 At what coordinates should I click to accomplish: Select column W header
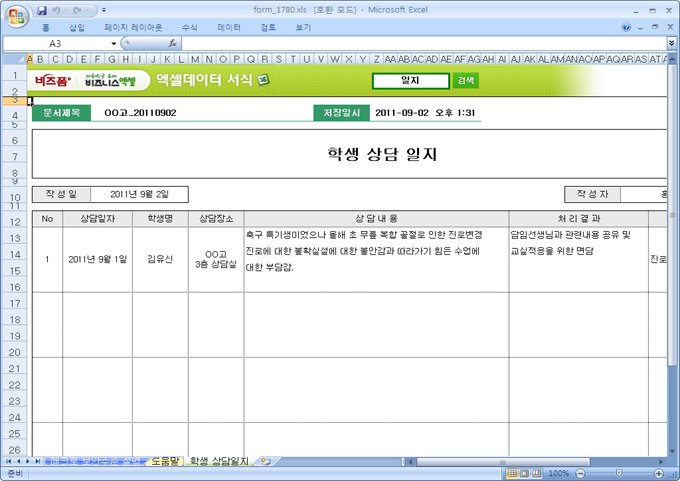click(334, 59)
